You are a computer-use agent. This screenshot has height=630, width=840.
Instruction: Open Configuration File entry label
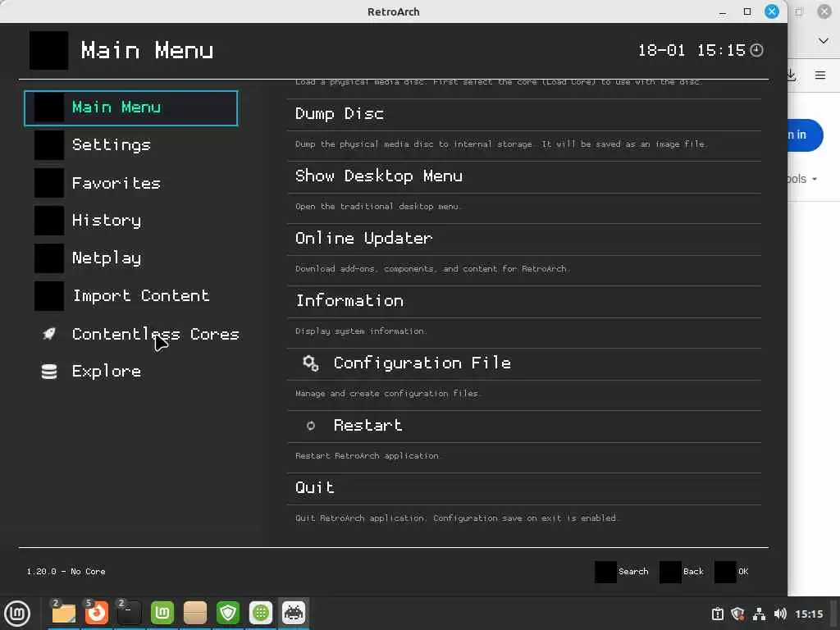[422, 363]
